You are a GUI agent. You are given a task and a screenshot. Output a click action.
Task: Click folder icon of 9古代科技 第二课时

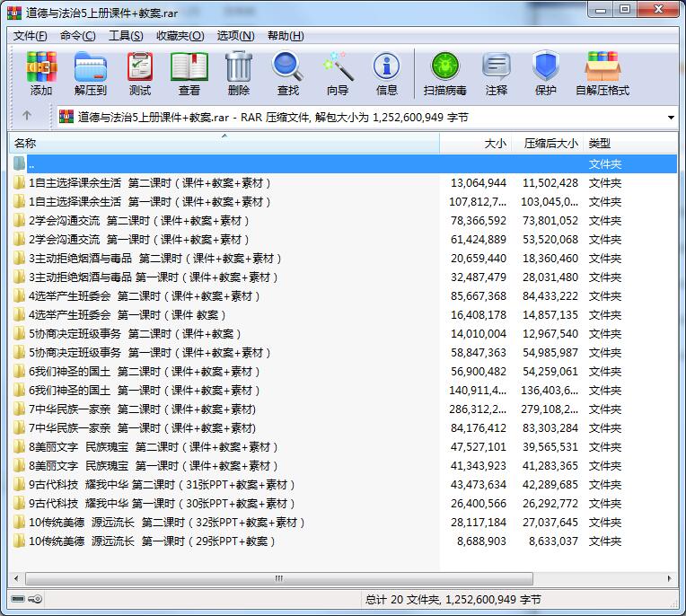pyautogui.click(x=19, y=484)
